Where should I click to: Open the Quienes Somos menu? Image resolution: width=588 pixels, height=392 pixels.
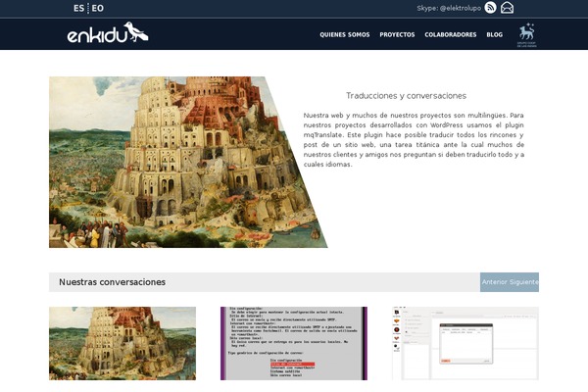pos(345,34)
